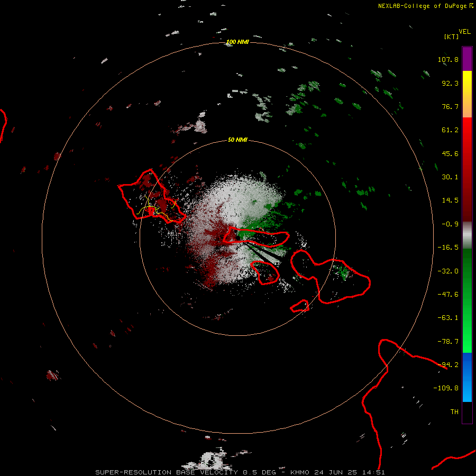The width and height of the screenshot is (476, 476).
Task: Click the KHMO station identifier
Action: 300,472
